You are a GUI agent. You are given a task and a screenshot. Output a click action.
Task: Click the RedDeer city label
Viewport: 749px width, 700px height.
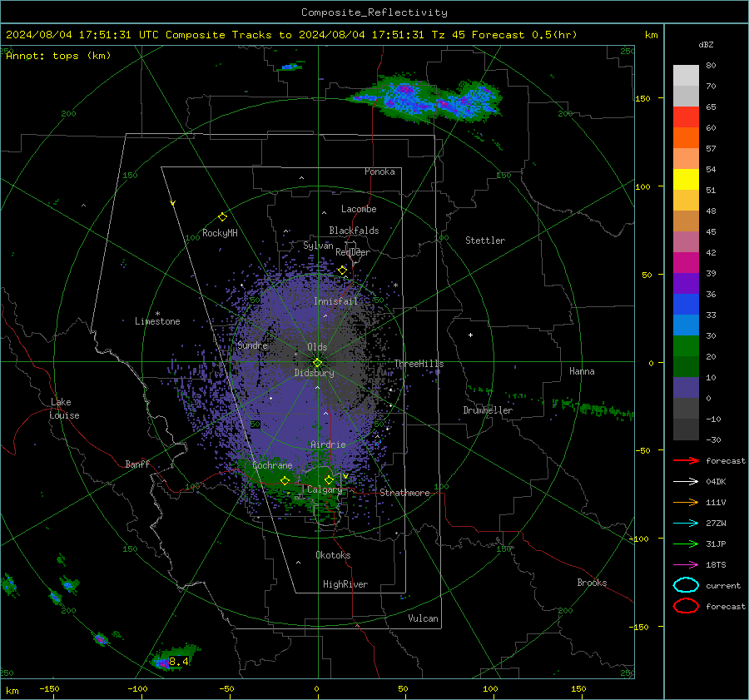[353, 252]
